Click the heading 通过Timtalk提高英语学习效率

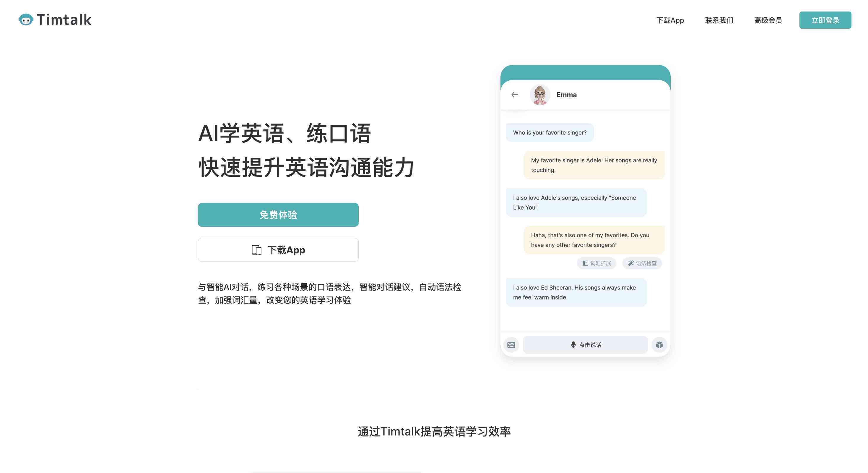434,432
